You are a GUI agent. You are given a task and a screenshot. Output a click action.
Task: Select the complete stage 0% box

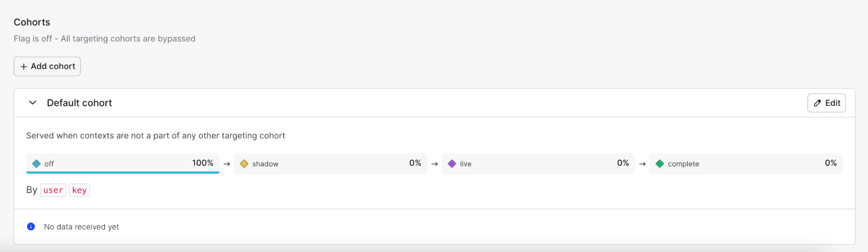pos(746,164)
